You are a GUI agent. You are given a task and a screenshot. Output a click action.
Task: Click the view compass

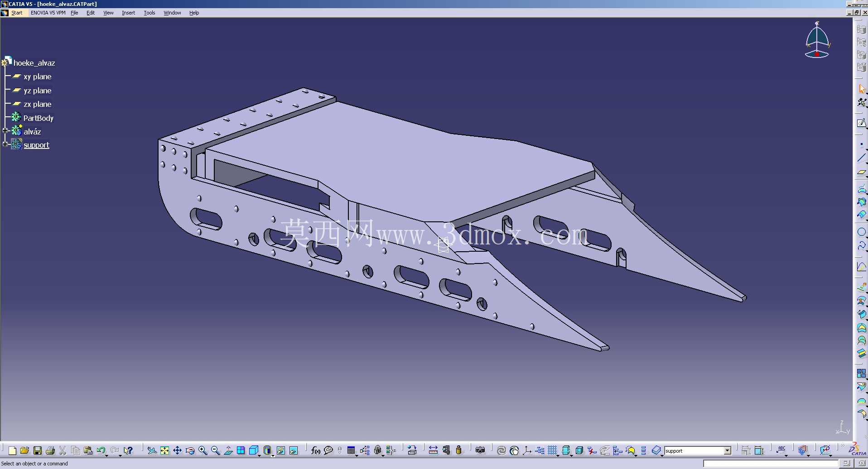tap(817, 40)
